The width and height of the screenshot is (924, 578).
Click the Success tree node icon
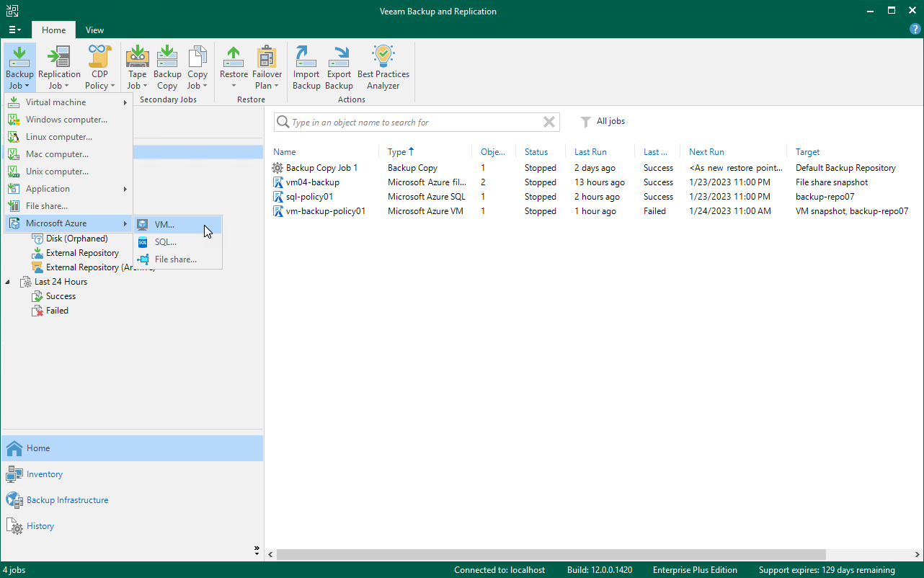point(37,296)
